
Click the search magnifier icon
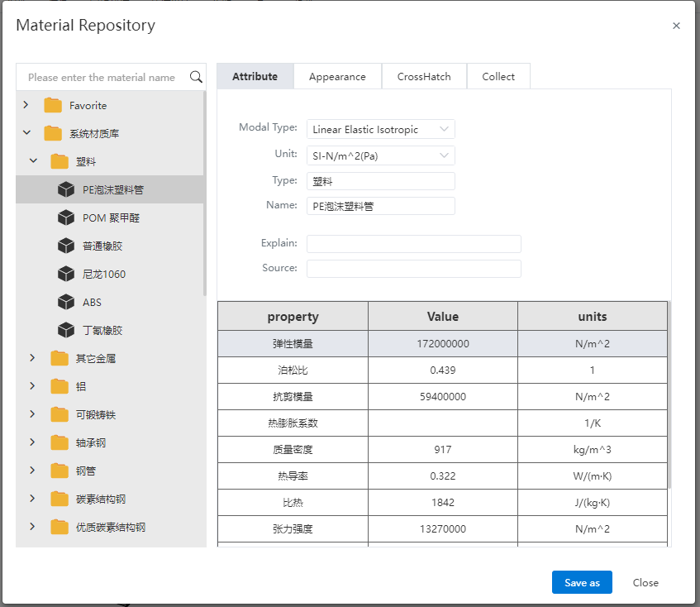(x=196, y=77)
